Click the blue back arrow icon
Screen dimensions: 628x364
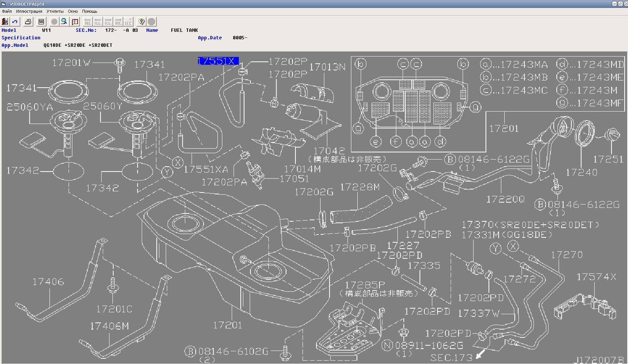click(x=15, y=22)
